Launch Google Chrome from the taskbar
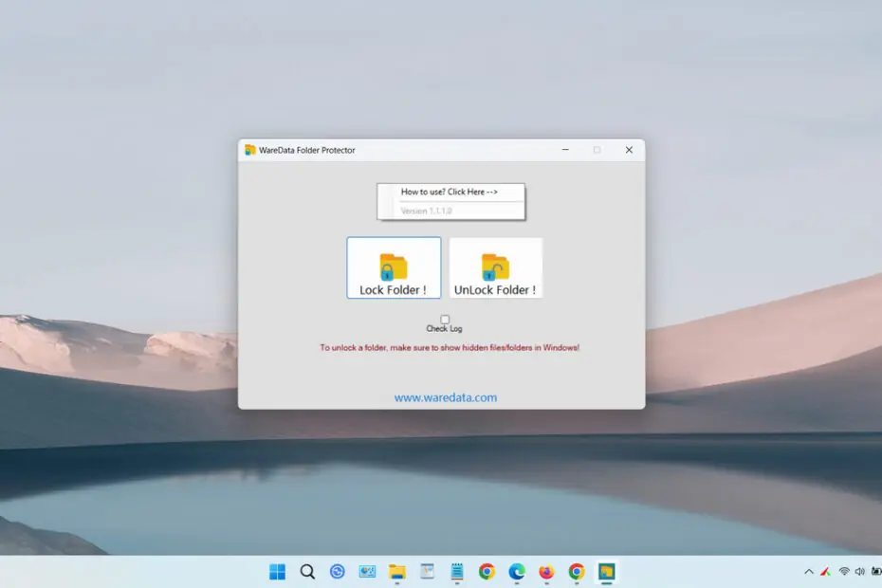The image size is (882, 588). (x=487, y=572)
